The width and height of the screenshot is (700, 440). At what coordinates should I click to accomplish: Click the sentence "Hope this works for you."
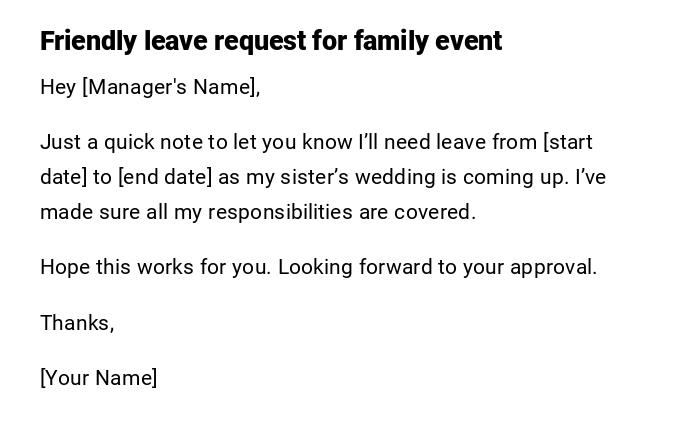click(x=156, y=267)
